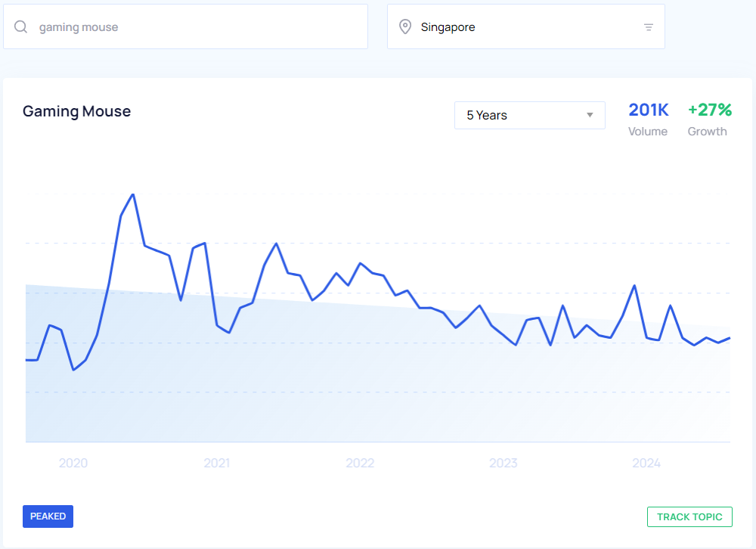The width and height of the screenshot is (756, 549).
Task: Click the Gaming Mouse chart title
Action: point(76,112)
